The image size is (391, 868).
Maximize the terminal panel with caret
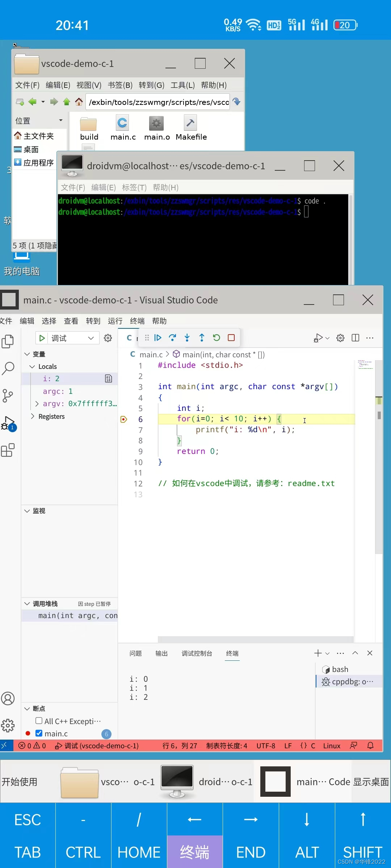point(355,653)
